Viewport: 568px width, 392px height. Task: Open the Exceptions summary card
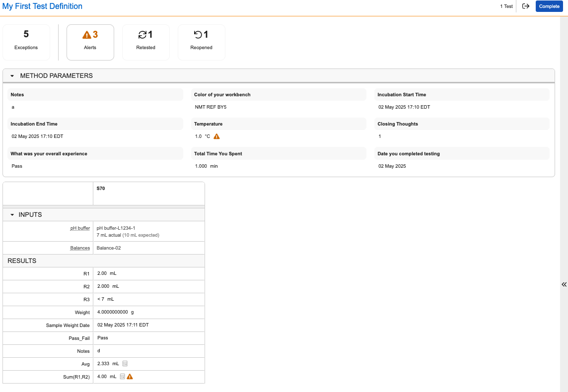pyautogui.click(x=26, y=42)
